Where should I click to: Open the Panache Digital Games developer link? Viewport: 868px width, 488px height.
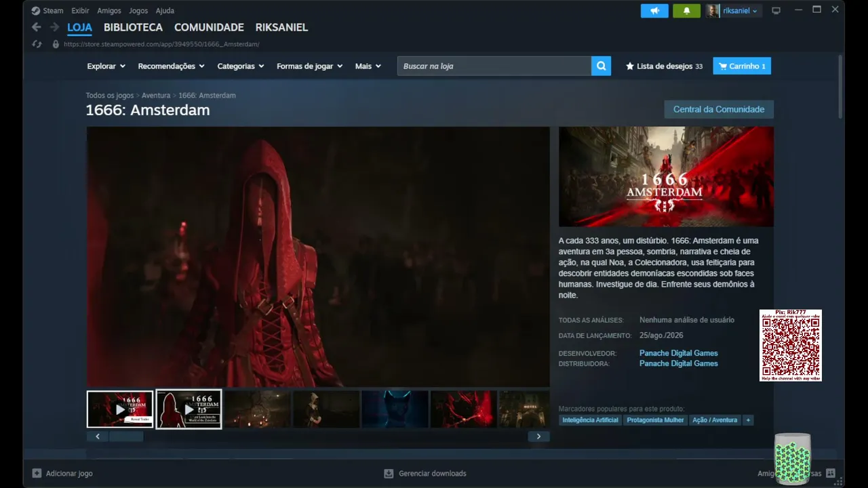678,353
